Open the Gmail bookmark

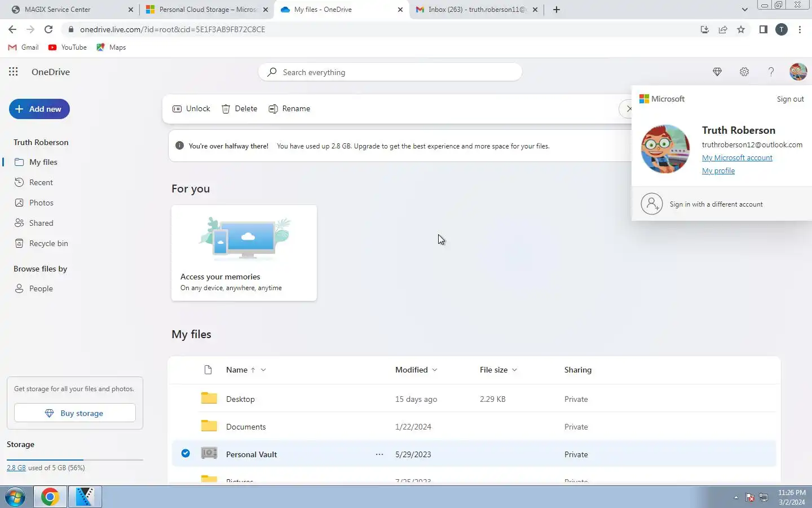(24, 47)
